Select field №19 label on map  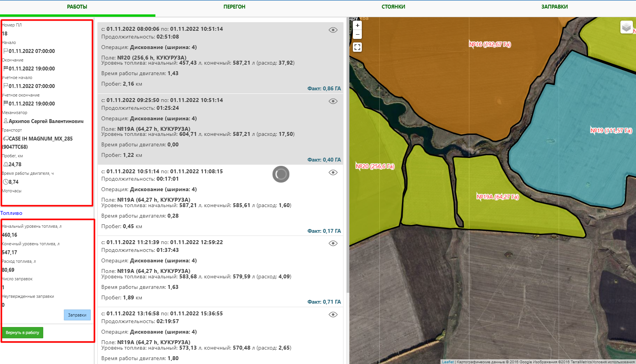click(611, 131)
